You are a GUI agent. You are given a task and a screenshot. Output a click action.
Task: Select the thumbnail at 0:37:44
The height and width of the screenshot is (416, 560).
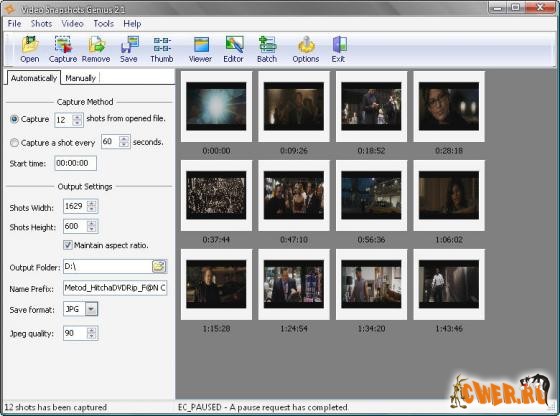click(x=216, y=195)
